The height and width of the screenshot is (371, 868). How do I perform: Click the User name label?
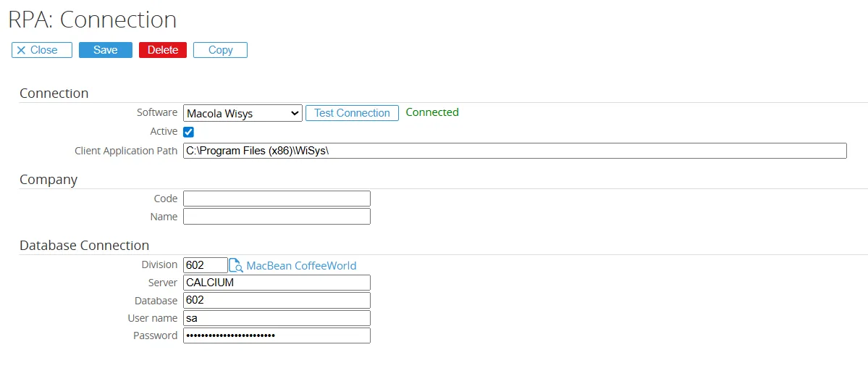[153, 318]
